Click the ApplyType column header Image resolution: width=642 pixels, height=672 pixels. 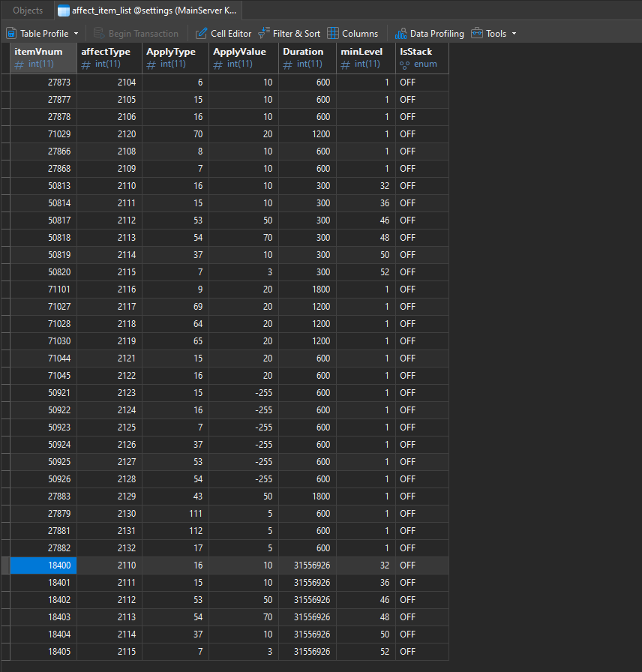pos(175,58)
